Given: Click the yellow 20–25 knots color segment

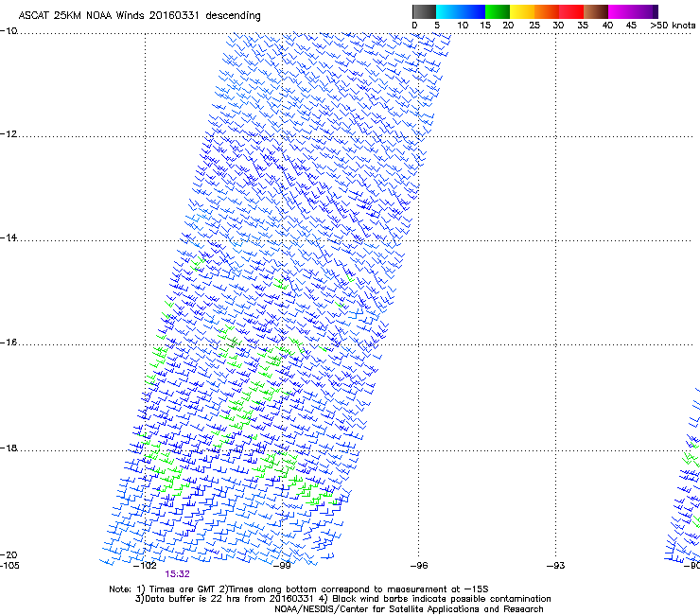Looking at the screenshot, I should pyautogui.click(x=522, y=11).
